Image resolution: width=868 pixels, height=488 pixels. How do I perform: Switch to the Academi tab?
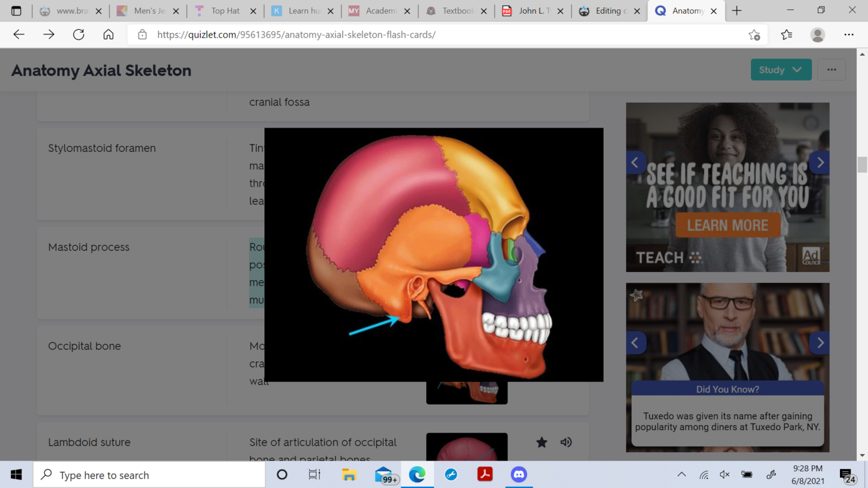click(380, 10)
